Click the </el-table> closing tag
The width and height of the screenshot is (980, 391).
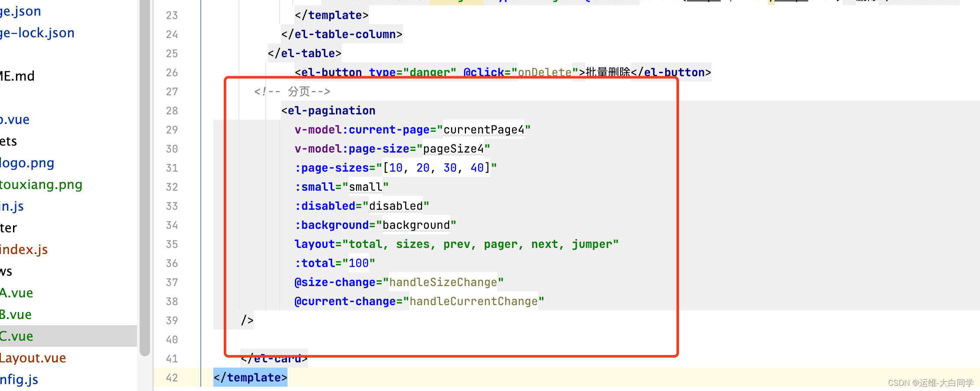[304, 53]
